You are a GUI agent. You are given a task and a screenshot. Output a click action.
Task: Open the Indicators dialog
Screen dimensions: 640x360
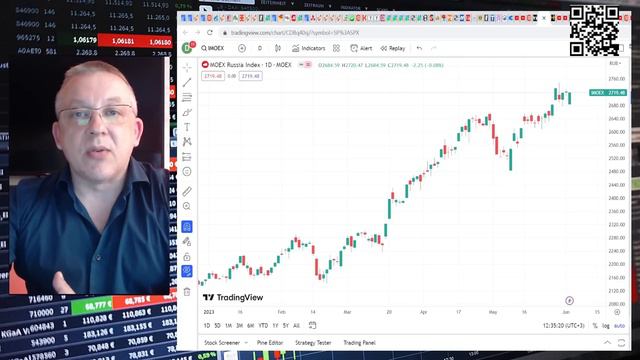click(309, 48)
